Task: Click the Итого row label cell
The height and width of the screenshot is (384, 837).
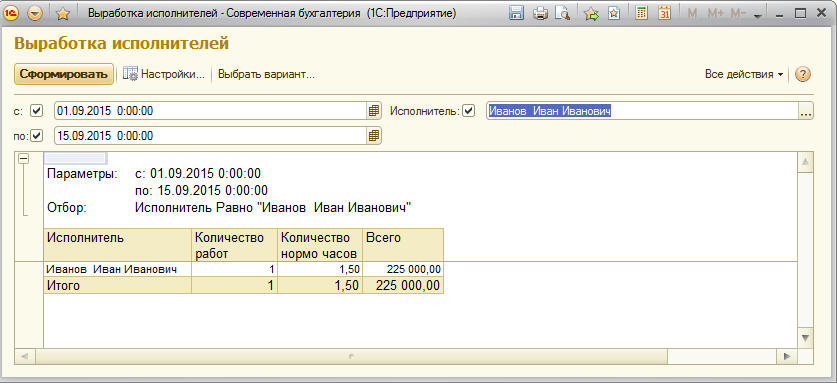Action: [117, 285]
